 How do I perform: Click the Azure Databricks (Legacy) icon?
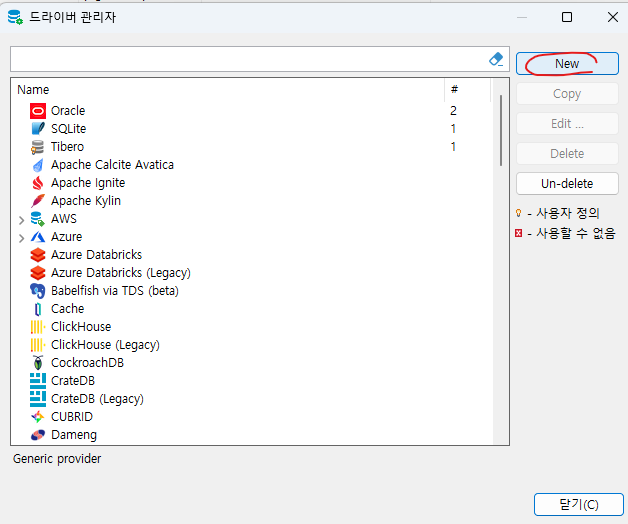(38, 273)
